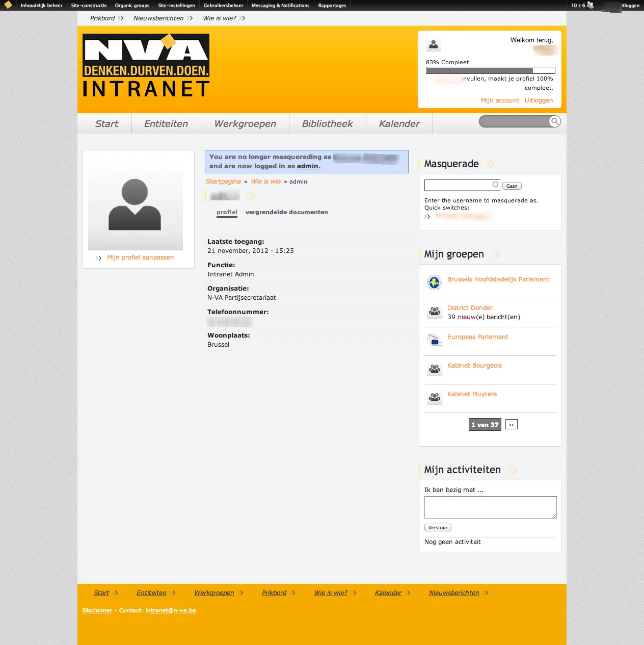
Task: Follow the Wie is wie breadcrumb
Action: click(265, 182)
